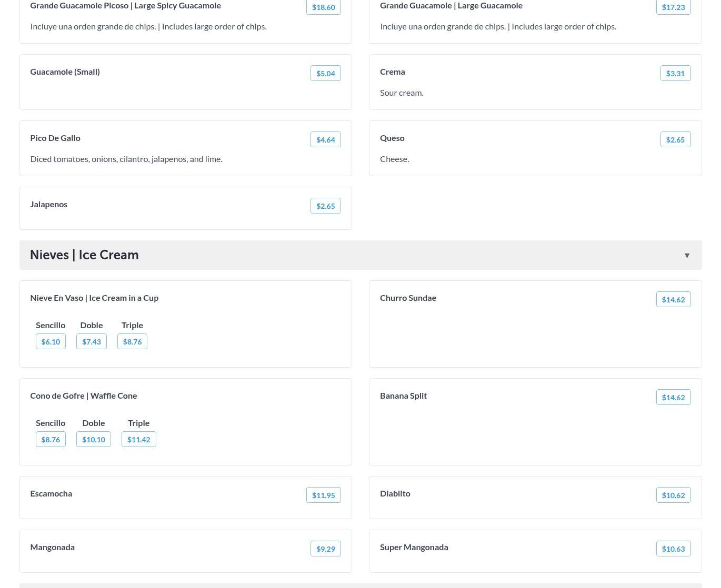Select the $17.23 Large Guacamole price
721x588 pixels.
coord(673,7)
